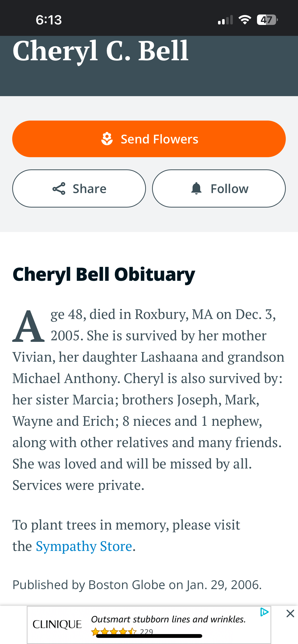Tap the Send Flowers button
This screenshot has width=298, height=644.
point(149,139)
